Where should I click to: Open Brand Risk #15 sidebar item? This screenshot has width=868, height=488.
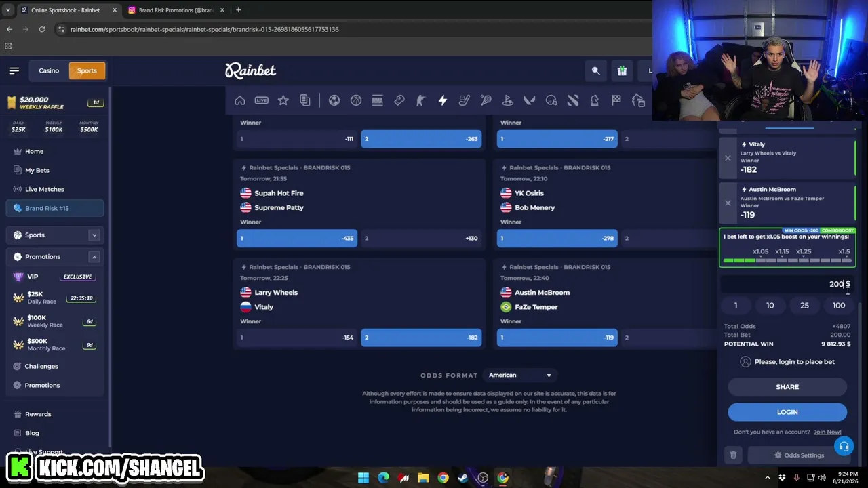(55, 208)
